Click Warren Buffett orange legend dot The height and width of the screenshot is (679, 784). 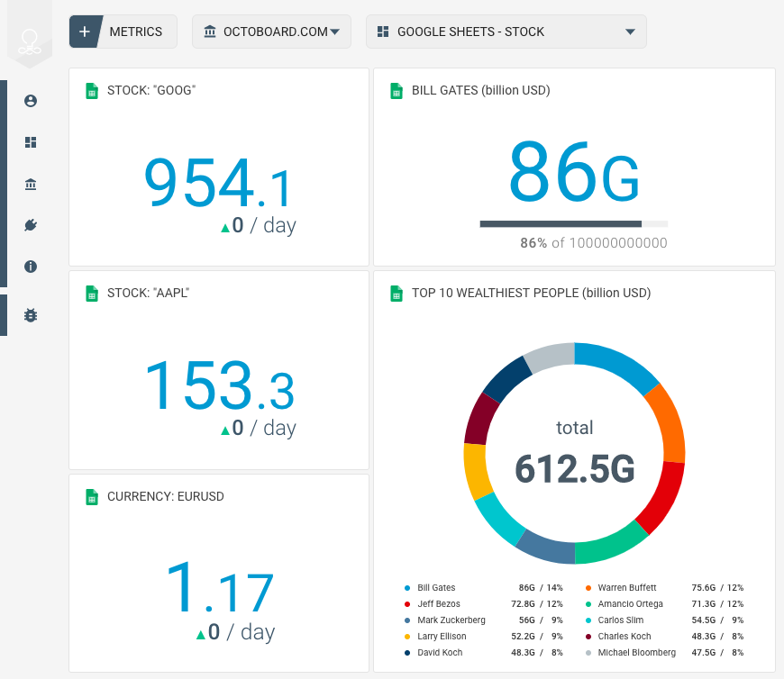click(588, 588)
